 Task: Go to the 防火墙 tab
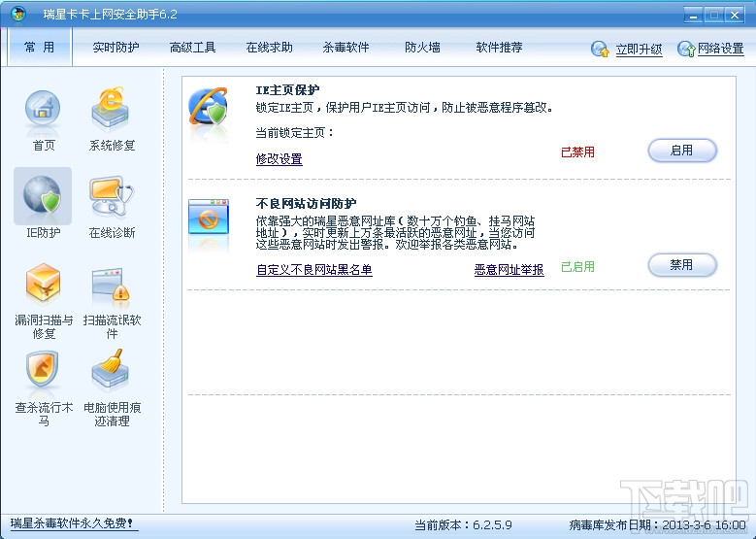(422, 48)
